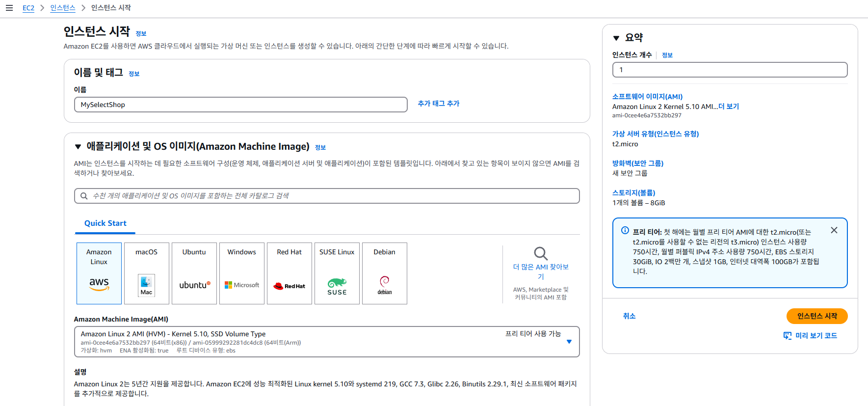
Task: Pick the Ubuntu AMI tile
Action: [x=194, y=273]
